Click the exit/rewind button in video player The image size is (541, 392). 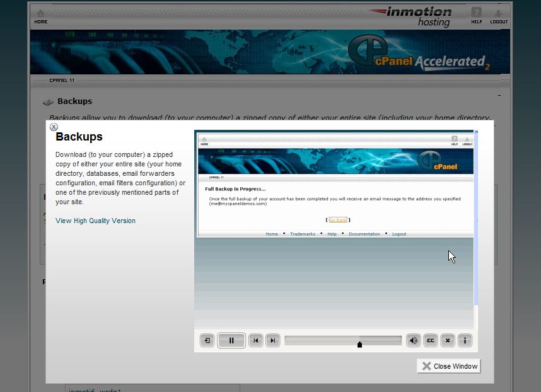pyautogui.click(x=207, y=340)
